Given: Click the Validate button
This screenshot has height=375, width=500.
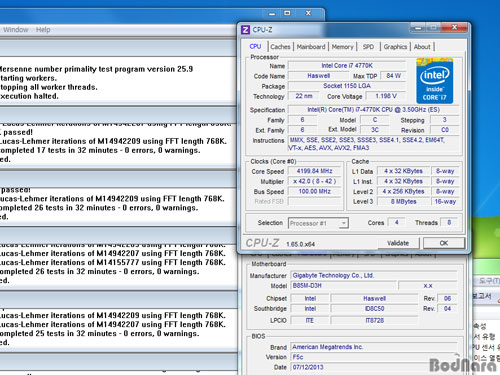Looking at the screenshot, I should [x=398, y=243].
